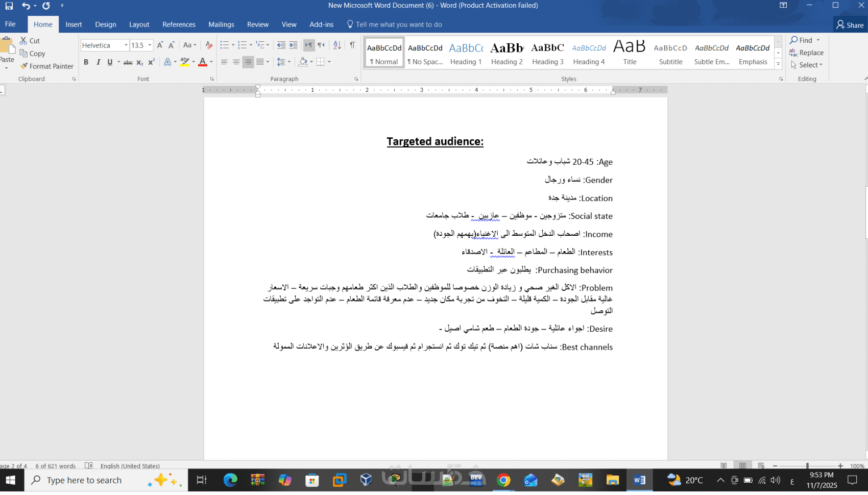Open the Change Case dropdown

pos(189,45)
